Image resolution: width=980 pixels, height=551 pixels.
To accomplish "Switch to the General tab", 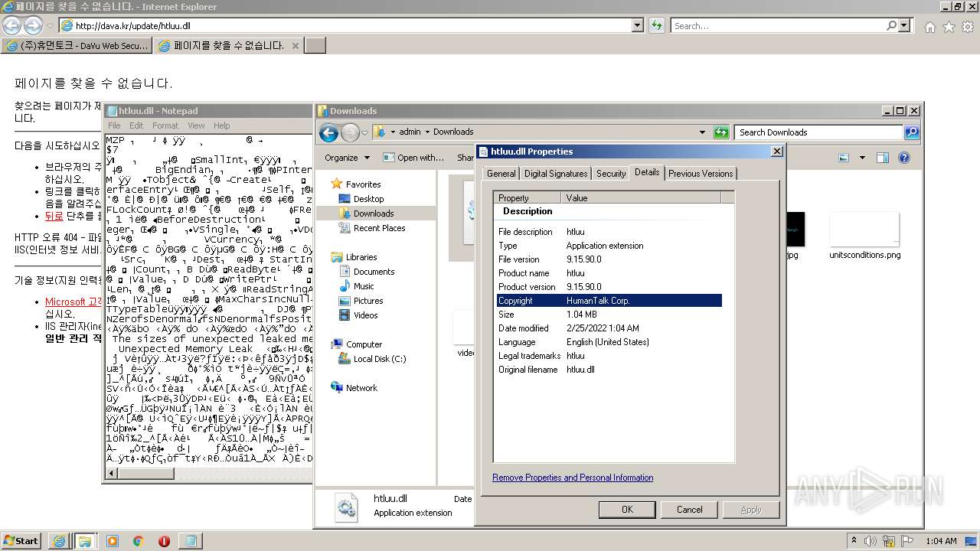I will [x=501, y=174].
